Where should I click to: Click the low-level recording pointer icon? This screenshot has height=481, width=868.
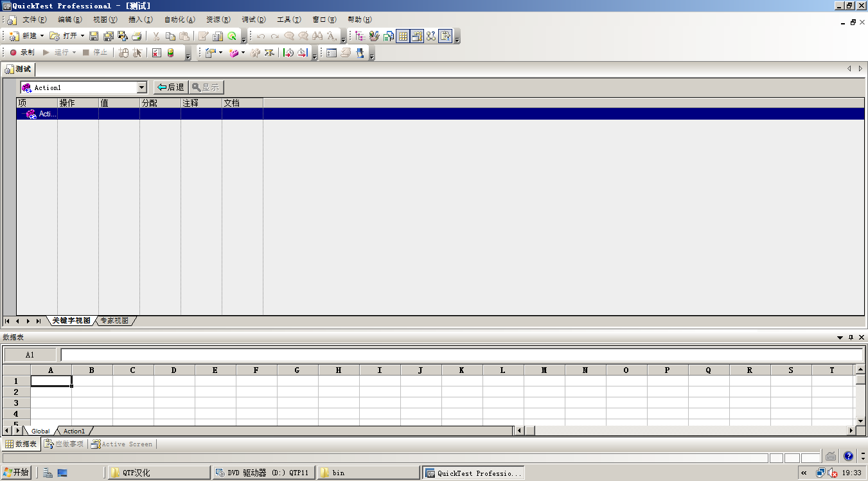tap(137, 53)
